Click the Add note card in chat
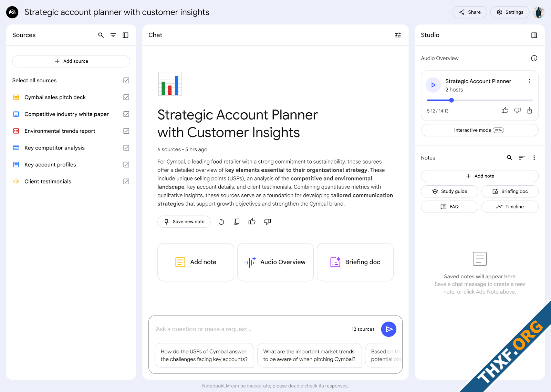The image size is (551, 392). pyautogui.click(x=196, y=262)
